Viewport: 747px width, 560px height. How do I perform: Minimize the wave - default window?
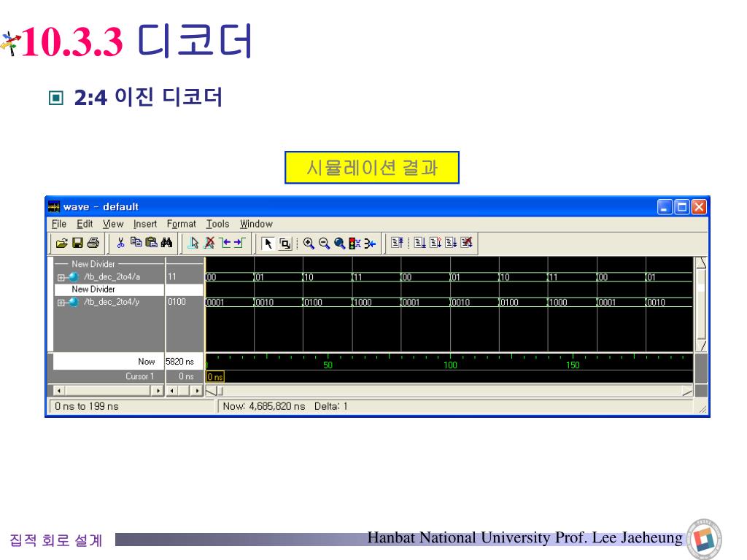[665, 207]
